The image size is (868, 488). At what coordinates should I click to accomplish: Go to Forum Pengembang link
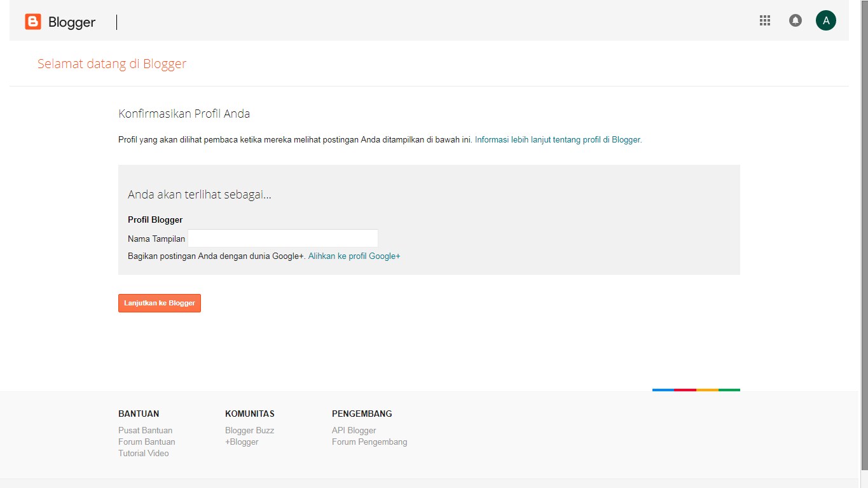(x=369, y=442)
